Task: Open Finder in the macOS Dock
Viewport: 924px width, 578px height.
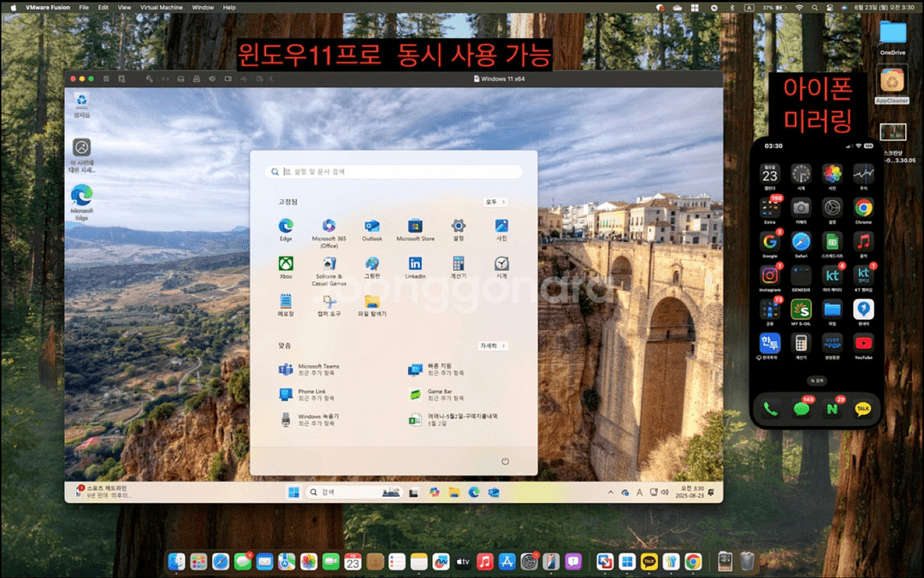Action: [176, 562]
